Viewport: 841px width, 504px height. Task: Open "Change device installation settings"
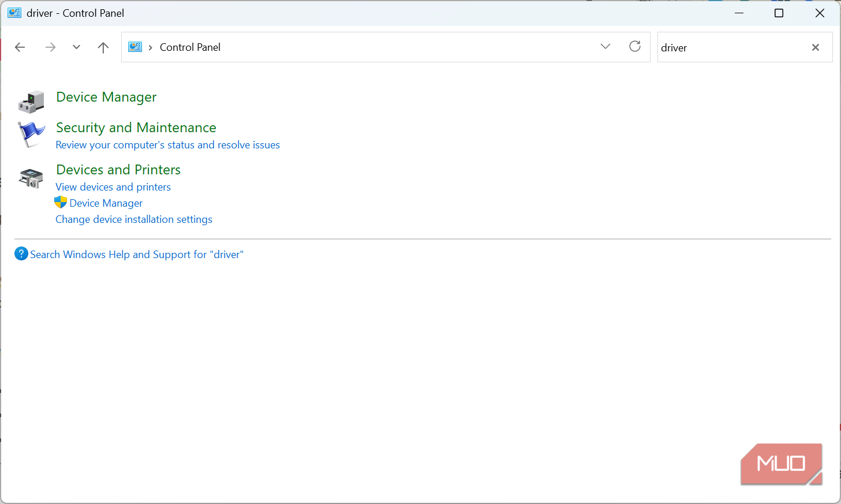(x=134, y=219)
